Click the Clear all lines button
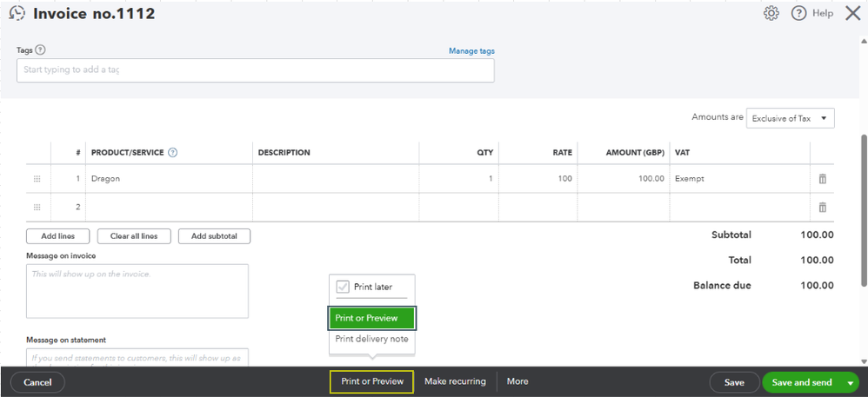 point(133,236)
